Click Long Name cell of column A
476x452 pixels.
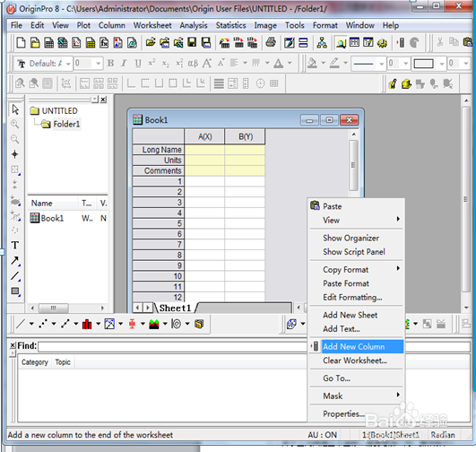204,150
